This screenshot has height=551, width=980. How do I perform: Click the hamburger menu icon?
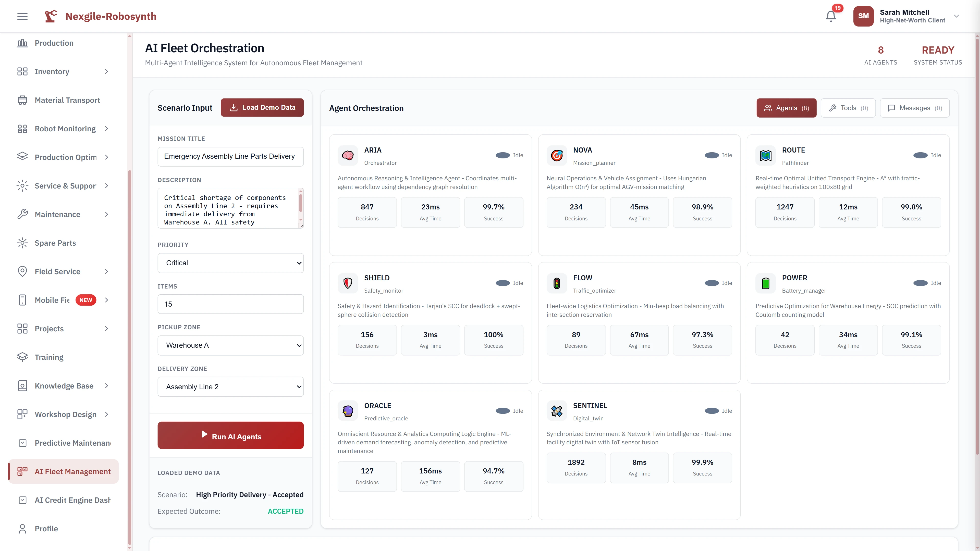22,16
